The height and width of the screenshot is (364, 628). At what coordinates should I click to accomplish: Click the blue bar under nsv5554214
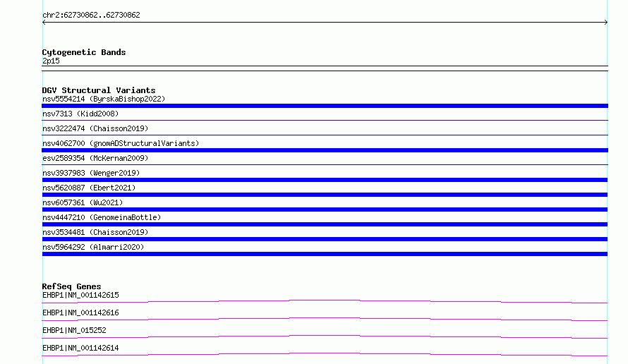click(x=325, y=106)
